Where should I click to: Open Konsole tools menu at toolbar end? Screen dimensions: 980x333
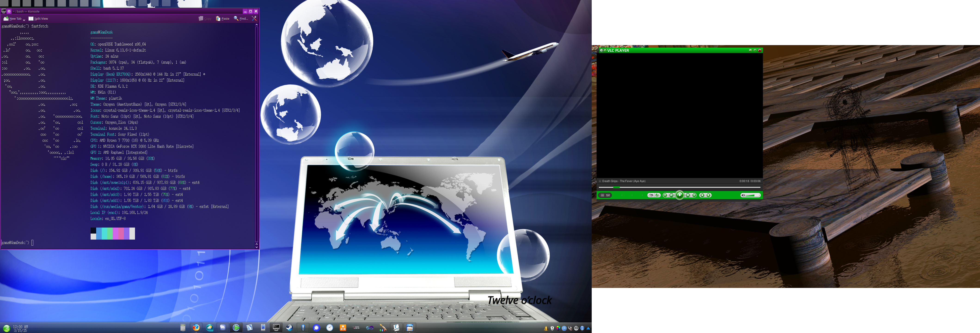(254, 18)
